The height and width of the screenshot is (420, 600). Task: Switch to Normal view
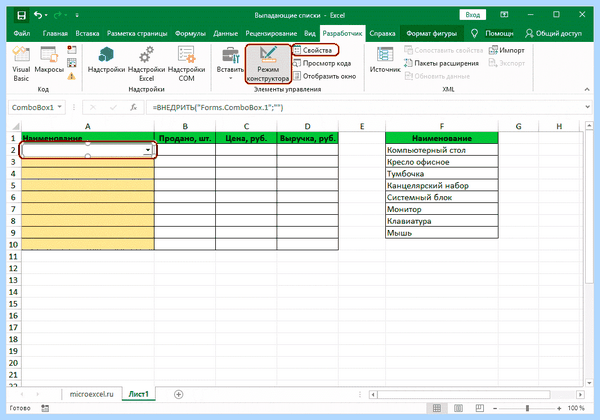pos(437,408)
